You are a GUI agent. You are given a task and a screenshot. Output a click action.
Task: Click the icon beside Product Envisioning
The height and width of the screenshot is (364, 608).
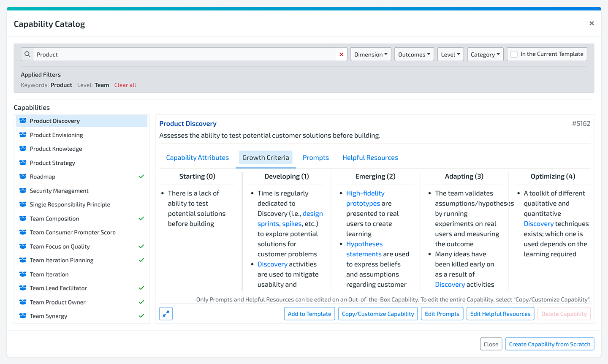coord(23,135)
